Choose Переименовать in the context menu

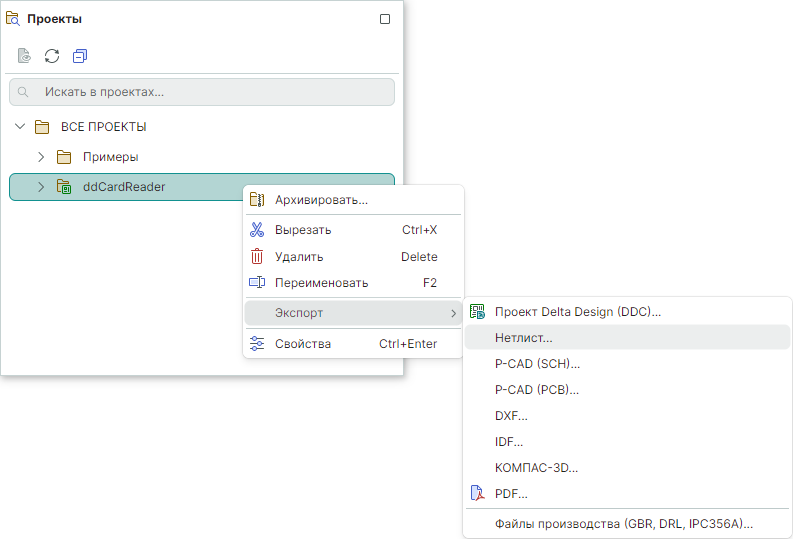point(321,283)
